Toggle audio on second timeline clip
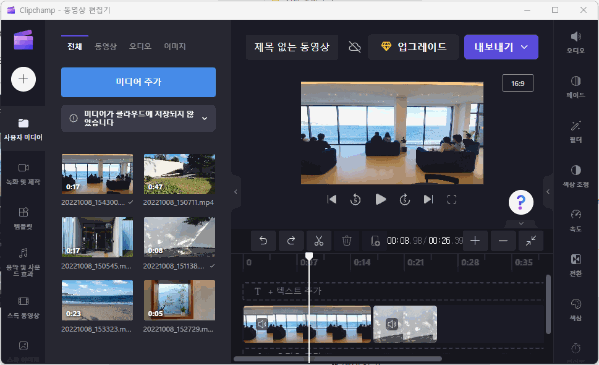 coord(392,324)
